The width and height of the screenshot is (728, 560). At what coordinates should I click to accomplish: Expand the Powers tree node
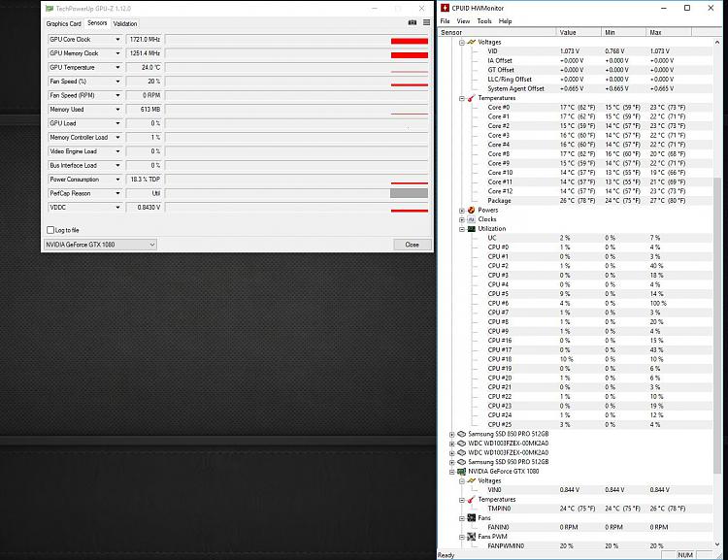[462, 211]
